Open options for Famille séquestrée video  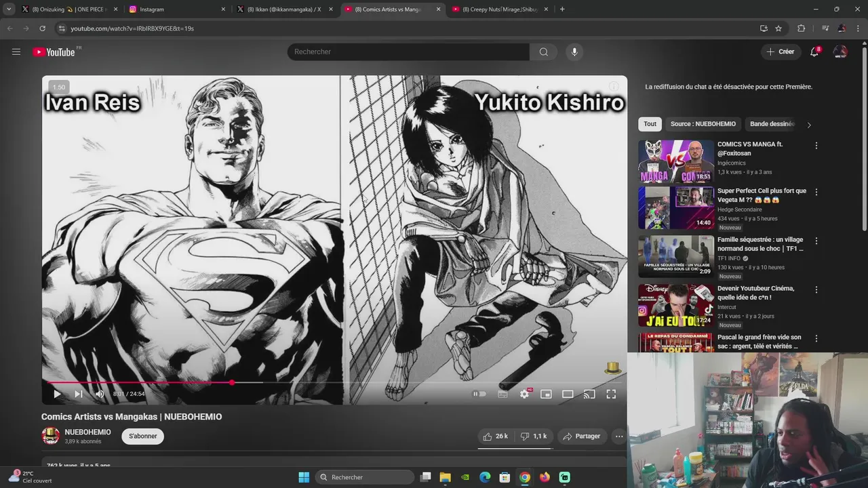pos(816,241)
